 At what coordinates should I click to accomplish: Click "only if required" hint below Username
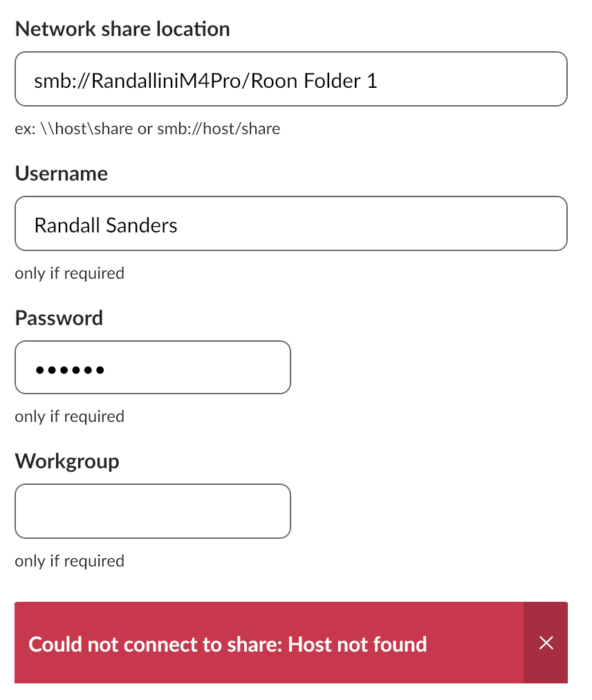click(69, 273)
